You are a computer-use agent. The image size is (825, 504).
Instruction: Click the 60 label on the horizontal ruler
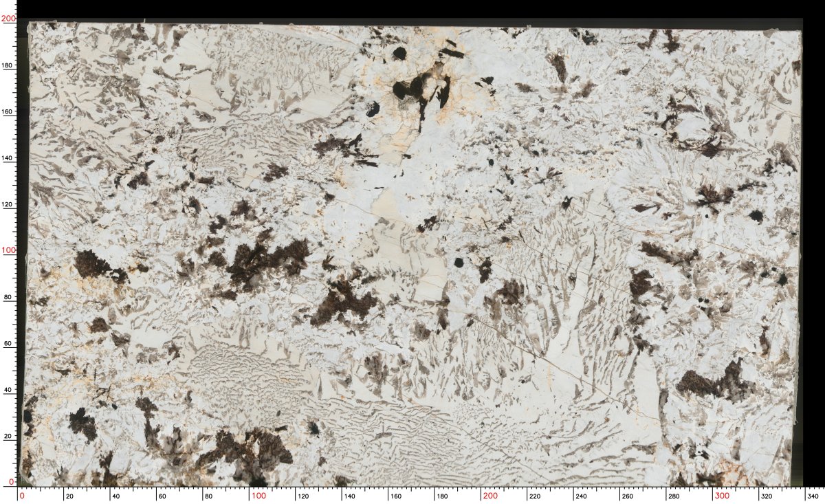click(x=161, y=496)
